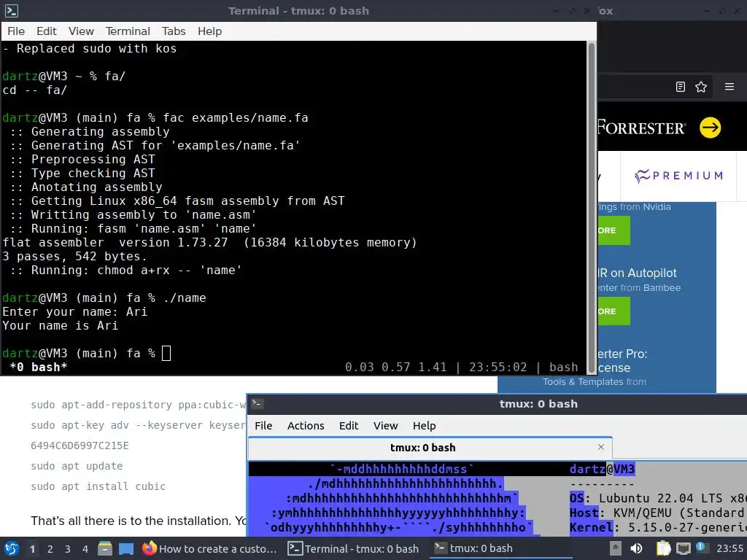Click the update notifier tray icon
Screen dimensions: 747x560
click(701, 548)
